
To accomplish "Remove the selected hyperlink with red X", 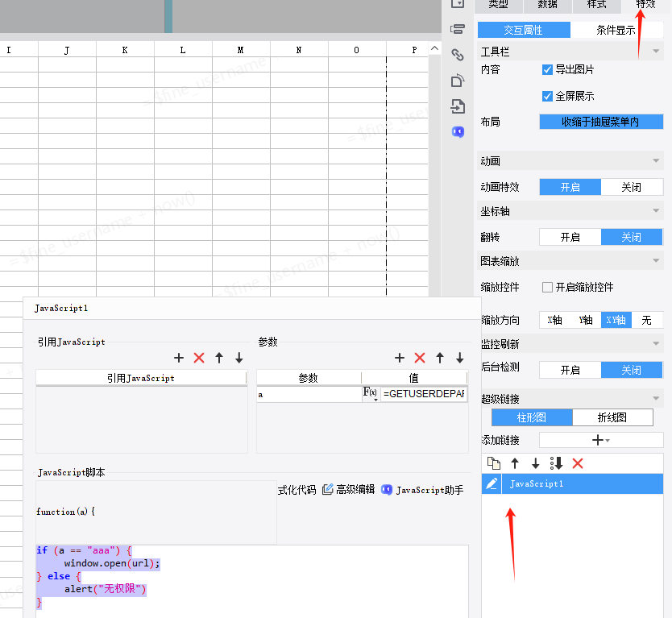I will click(578, 463).
